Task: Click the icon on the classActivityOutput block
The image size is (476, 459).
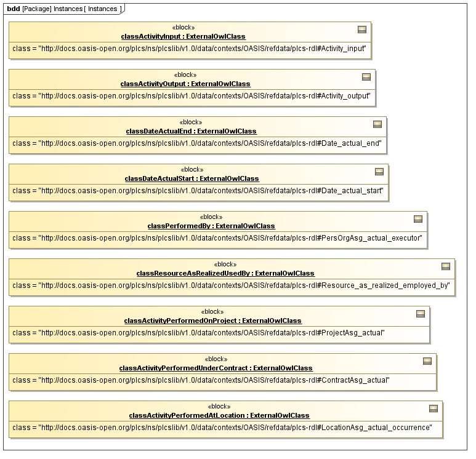Action: [366, 77]
